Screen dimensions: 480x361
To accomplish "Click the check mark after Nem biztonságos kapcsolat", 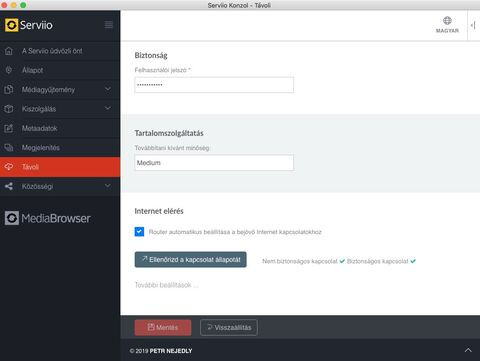I will (x=342, y=261).
